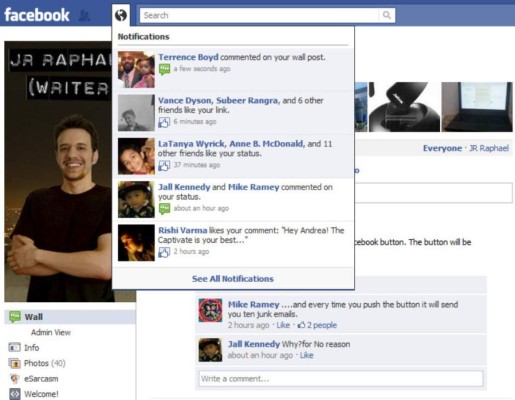Like Jall Kennedy's comment
Screen dimensions: 515x400
pyautogui.click(x=306, y=355)
